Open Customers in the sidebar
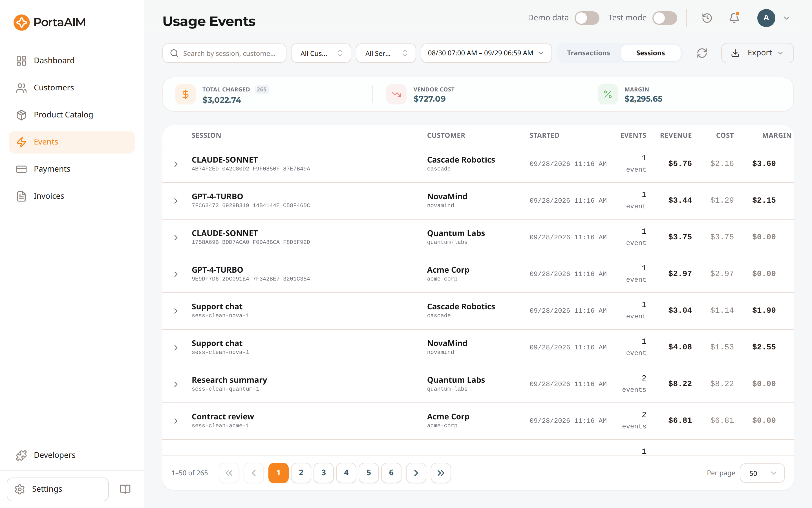The height and width of the screenshot is (508, 812). [x=72, y=88]
